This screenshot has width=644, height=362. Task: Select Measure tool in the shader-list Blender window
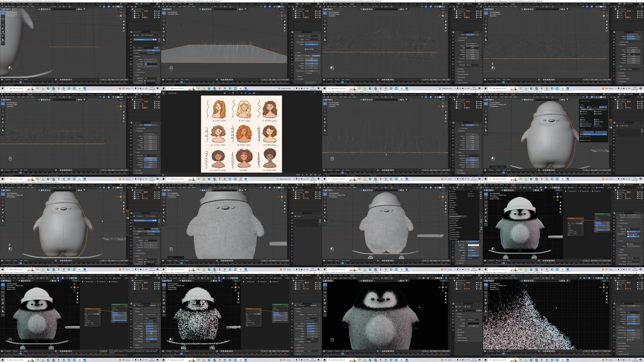[x=325, y=221]
